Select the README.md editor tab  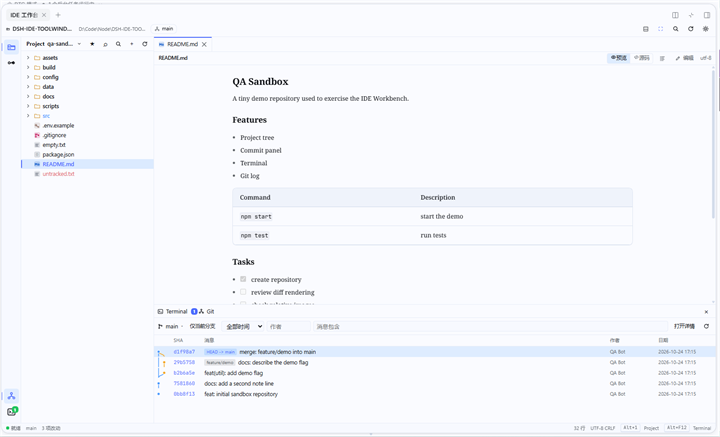pyautogui.click(x=182, y=45)
